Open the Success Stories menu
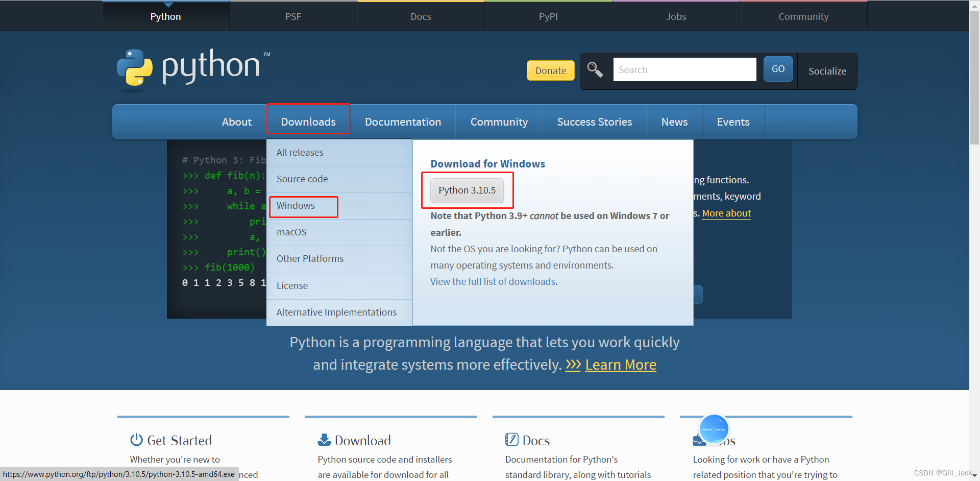This screenshot has height=481, width=980. (595, 122)
